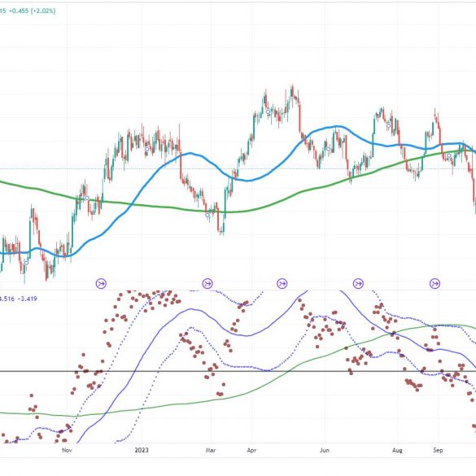This screenshot has width=476, height=476.
Task: Click the Nov label on the time axis
Action: (67, 450)
